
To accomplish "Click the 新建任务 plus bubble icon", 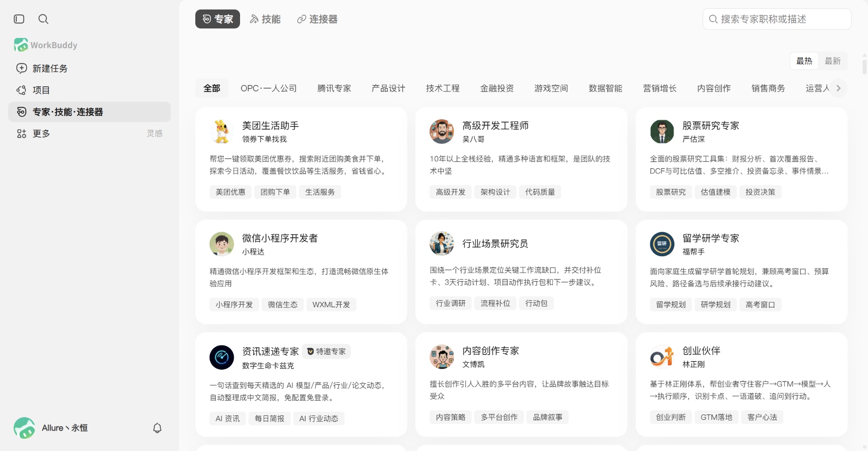I will click(21, 68).
